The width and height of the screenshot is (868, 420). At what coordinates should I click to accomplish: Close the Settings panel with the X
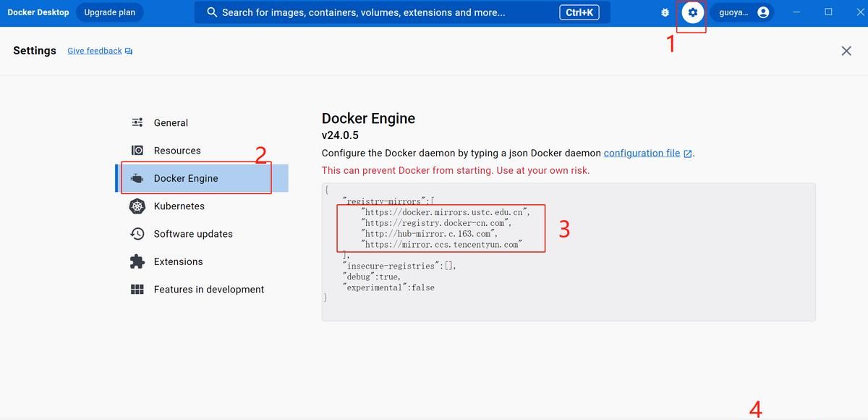[846, 51]
